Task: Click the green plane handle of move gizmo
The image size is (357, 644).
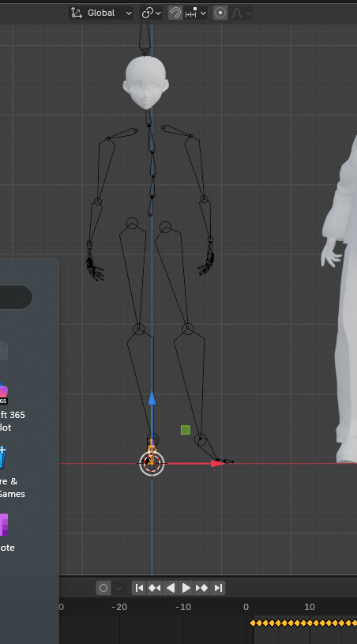Action: coord(186,430)
